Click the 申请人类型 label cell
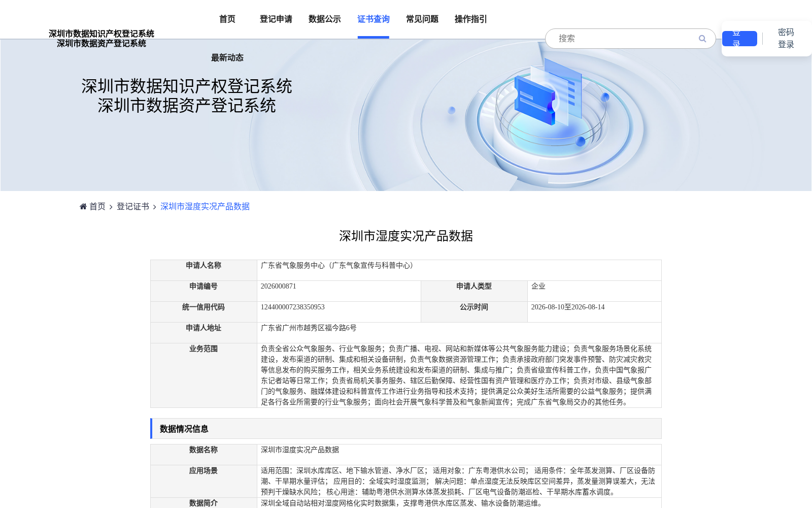The height and width of the screenshot is (508, 812). [474, 291]
